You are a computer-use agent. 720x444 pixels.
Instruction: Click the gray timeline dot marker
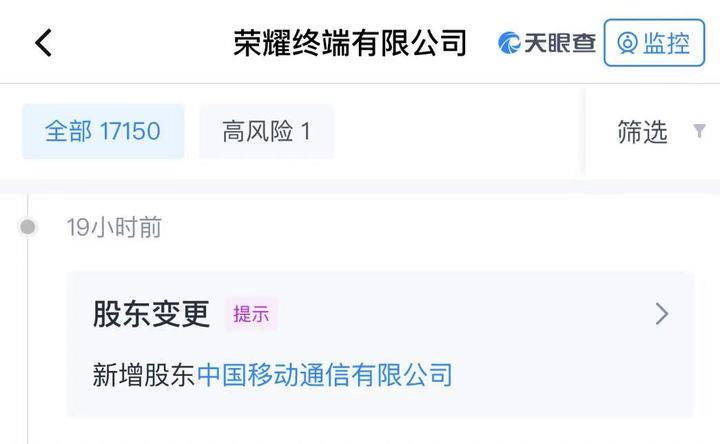click(28, 226)
